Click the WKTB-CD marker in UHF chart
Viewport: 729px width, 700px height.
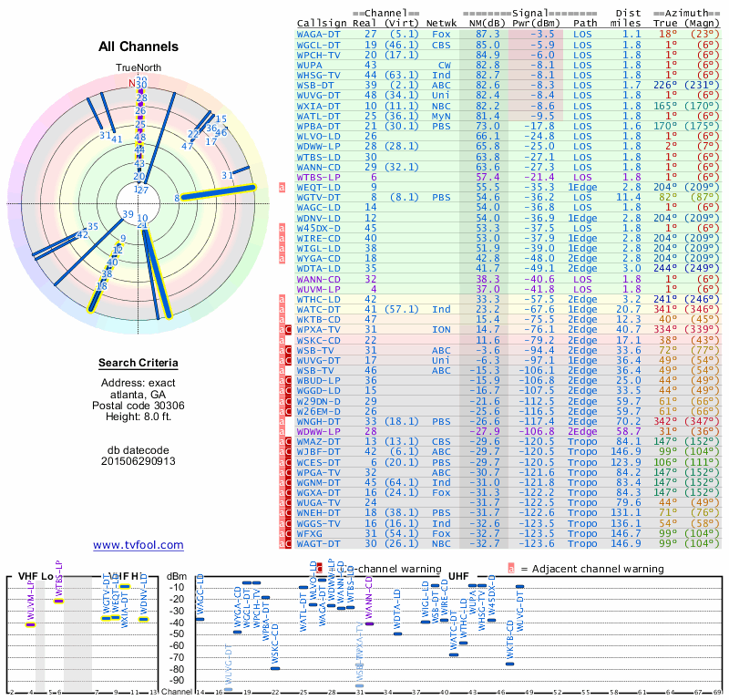pyautogui.click(x=510, y=664)
